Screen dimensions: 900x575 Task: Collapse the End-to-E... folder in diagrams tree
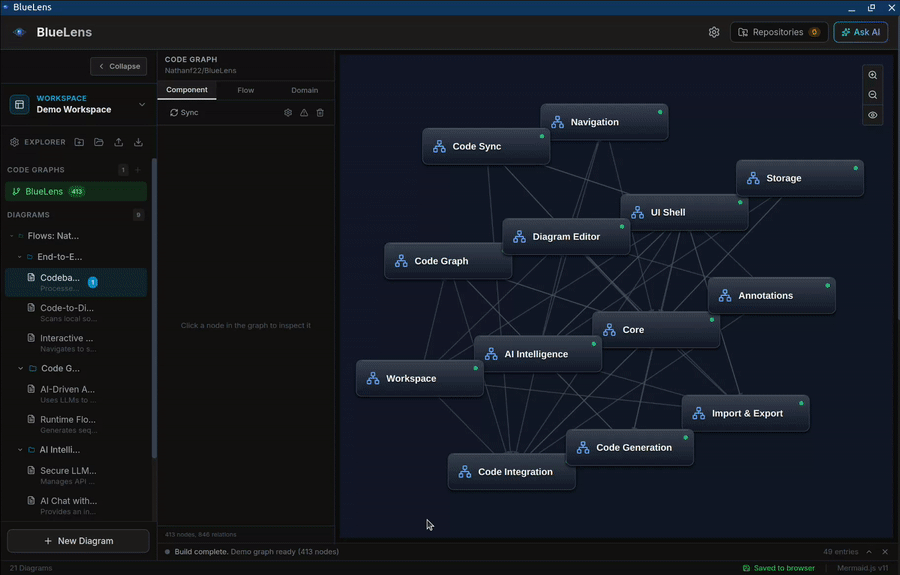point(20,257)
